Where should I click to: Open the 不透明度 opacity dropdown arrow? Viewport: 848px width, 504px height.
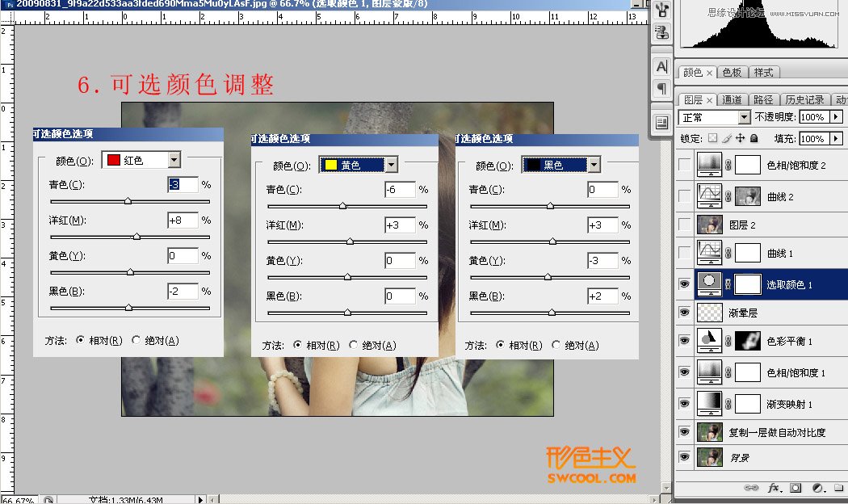(x=836, y=116)
